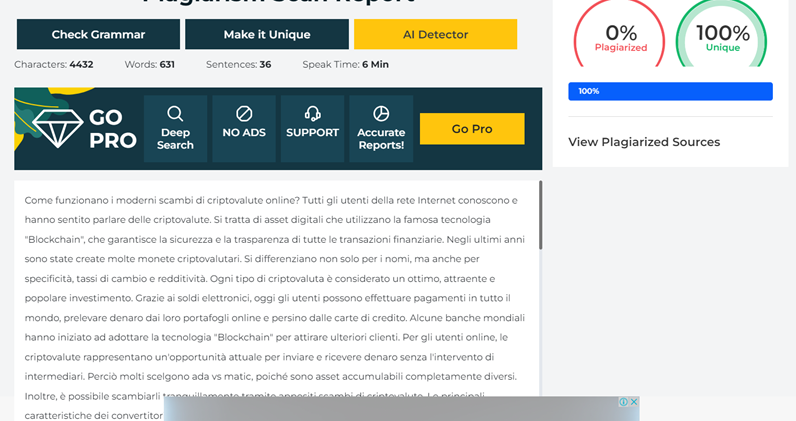The image size is (796, 421).
Task: Click the 0% Plagiarized circle gauge
Action: [x=620, y=38]
